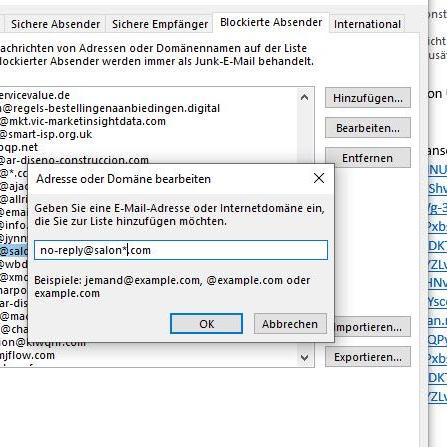This screenshot has width=447, height=447.
Task: Click the scroll down arrow of sender list
Action: coord(304,358)
